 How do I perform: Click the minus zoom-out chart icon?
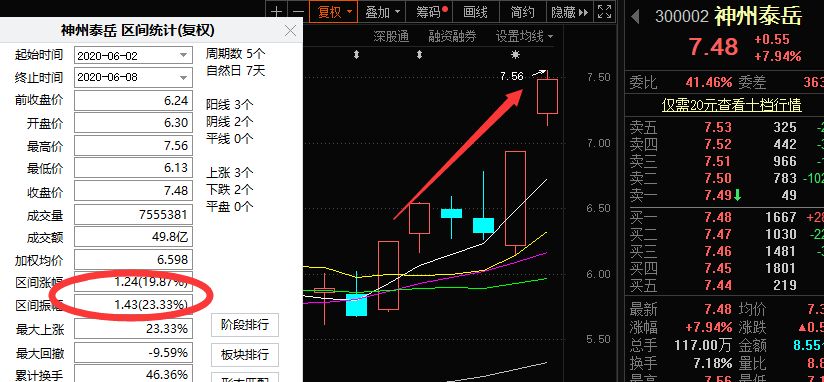coord(297,12)
